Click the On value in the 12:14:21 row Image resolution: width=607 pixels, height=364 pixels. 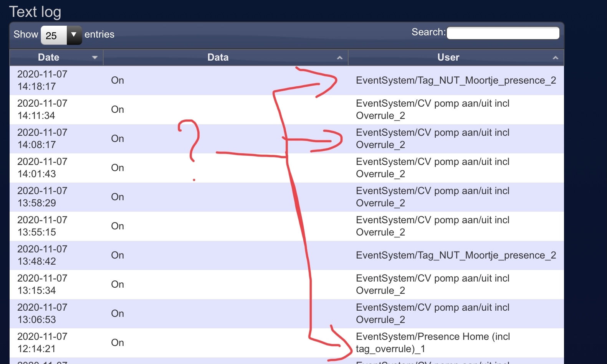point(117,343)
